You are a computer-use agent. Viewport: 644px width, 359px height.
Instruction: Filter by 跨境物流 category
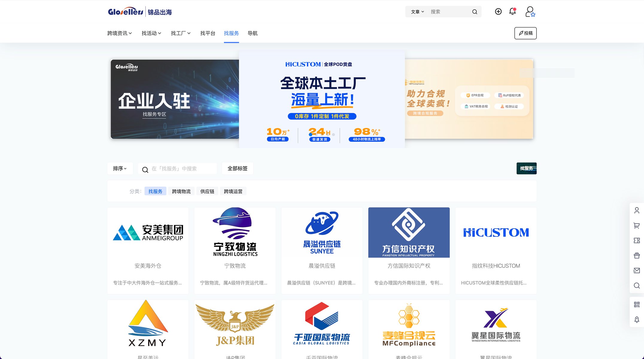181,191
